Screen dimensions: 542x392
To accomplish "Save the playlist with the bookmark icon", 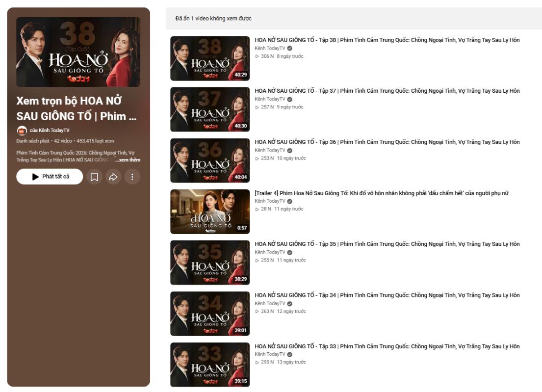I will [94, 177].
